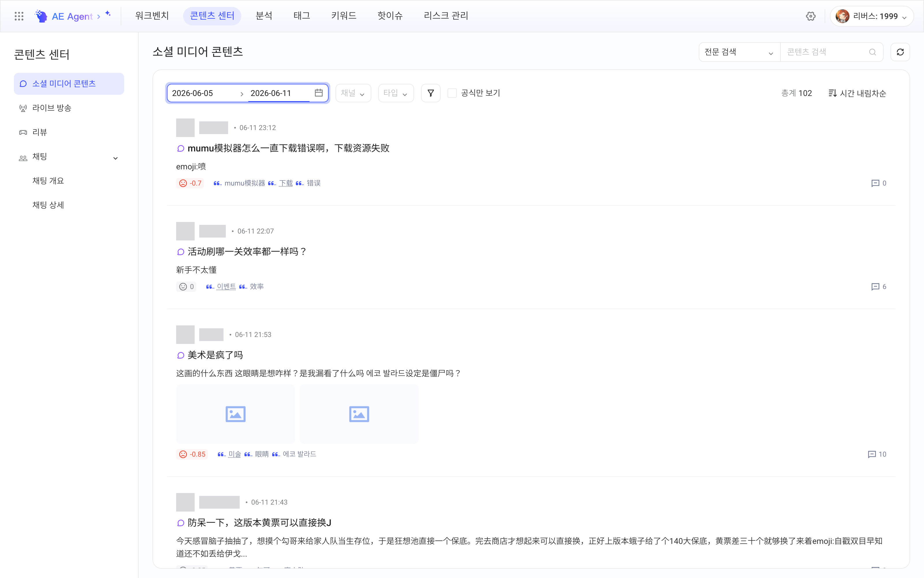
Task: Click the -0.85 sentiment badge
Action: [x=192, y=454]
